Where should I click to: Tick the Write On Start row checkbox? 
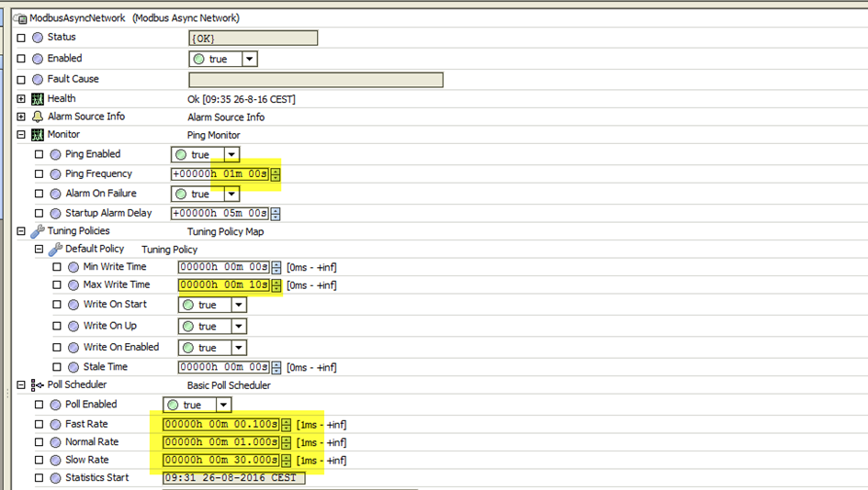point(56,304)
